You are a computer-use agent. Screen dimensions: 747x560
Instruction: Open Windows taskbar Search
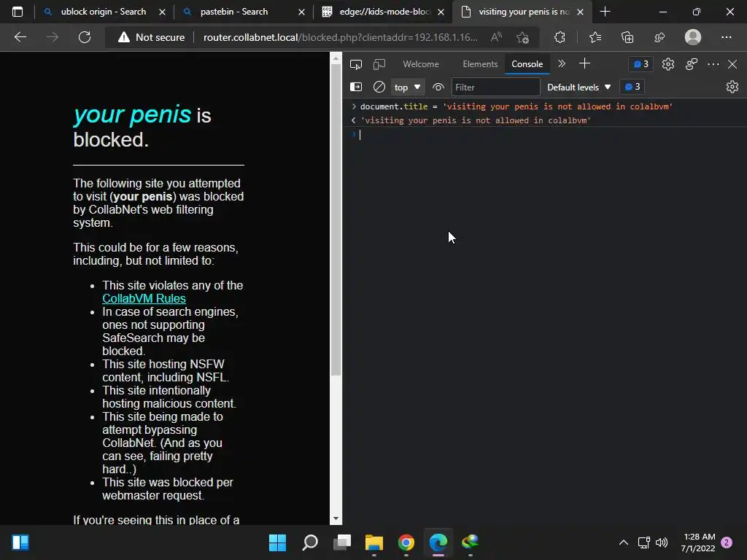click(x=309, y=542)
